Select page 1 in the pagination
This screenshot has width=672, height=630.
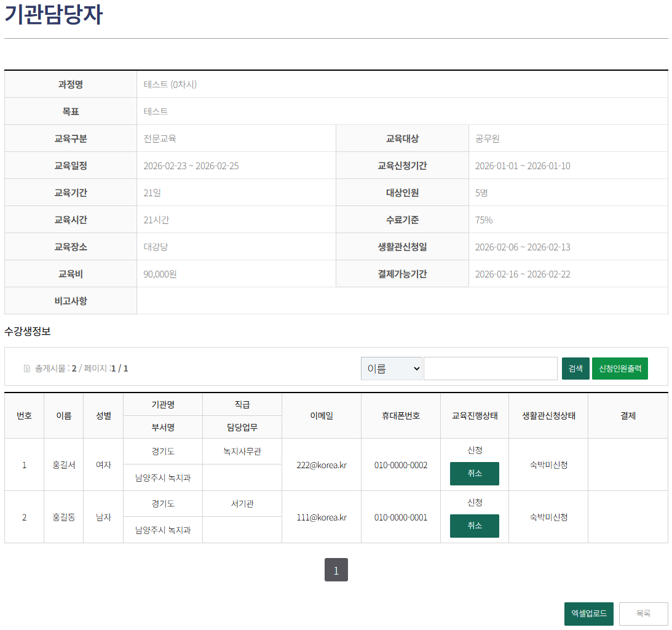coord(336,570)
